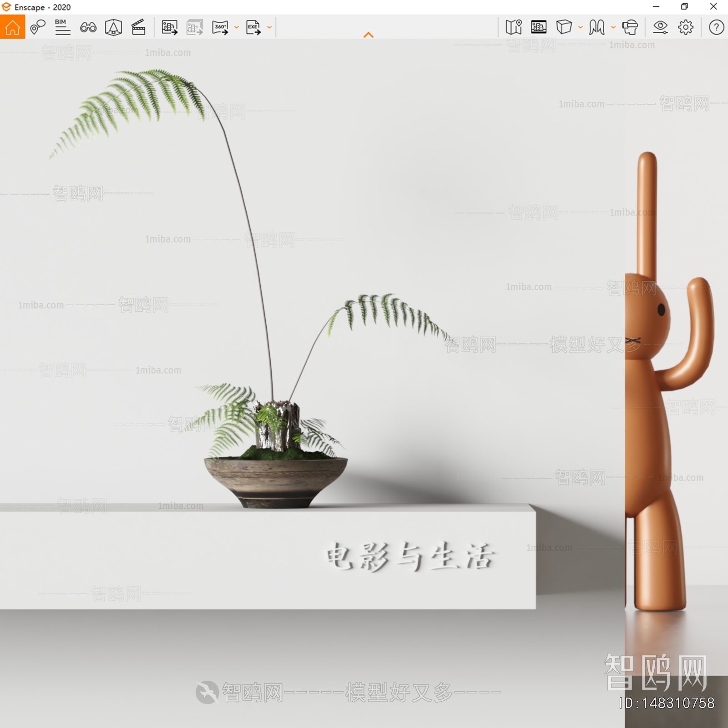Viewport: 728px width, 728px height.
Task: Select the cube projection view icon
Action: point(564,27)
